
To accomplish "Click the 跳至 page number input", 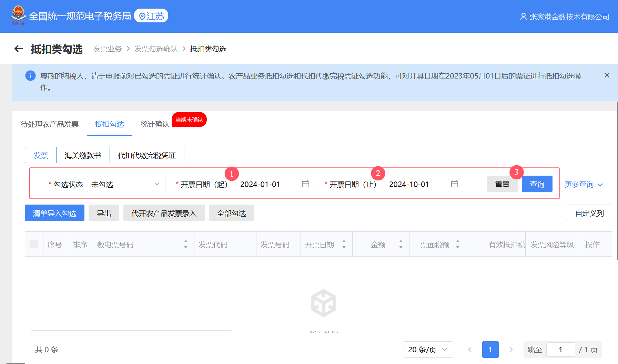I will click(560, 350).
